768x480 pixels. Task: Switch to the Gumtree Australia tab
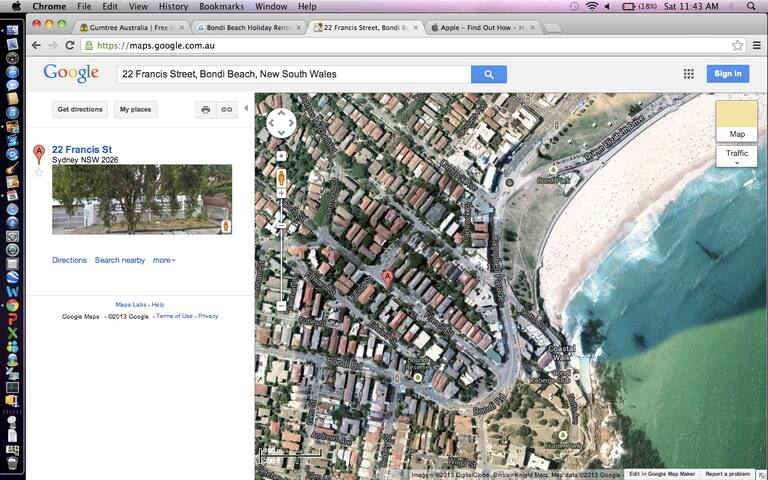(131, 27)
